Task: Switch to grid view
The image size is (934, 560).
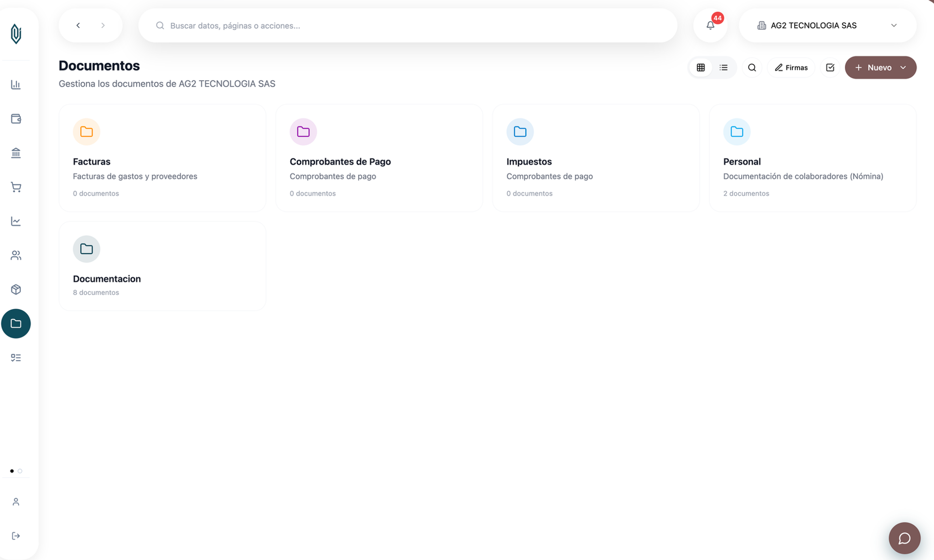Action: (700, 68)
